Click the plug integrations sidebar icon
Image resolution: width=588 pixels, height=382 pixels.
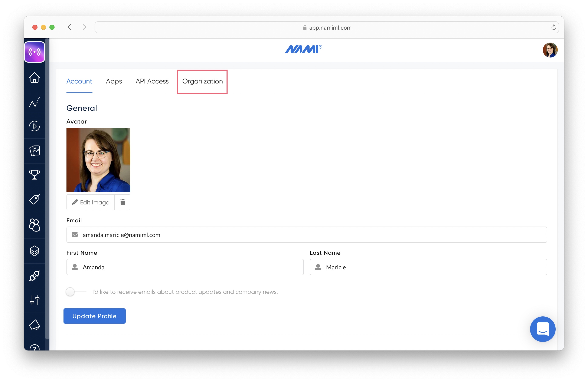tap(34, 276)
